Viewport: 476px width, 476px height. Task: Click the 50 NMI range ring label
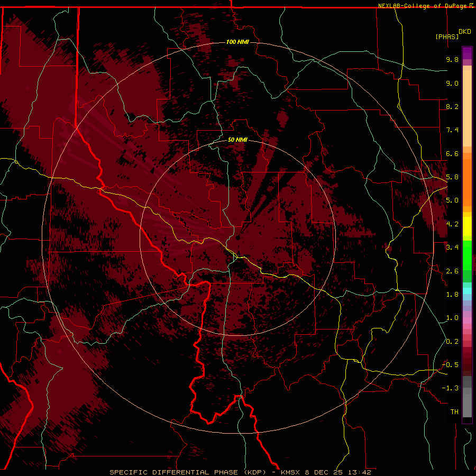pos(237,140)
